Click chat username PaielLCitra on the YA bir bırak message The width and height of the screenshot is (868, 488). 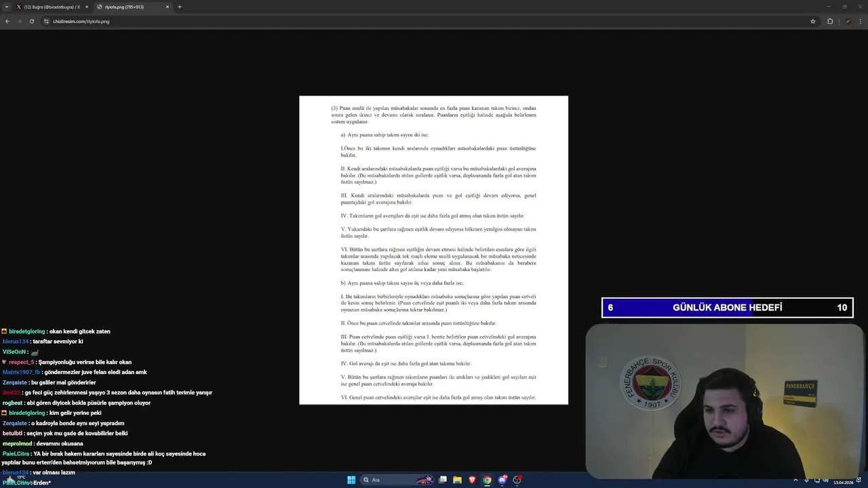tap(16, 453)
